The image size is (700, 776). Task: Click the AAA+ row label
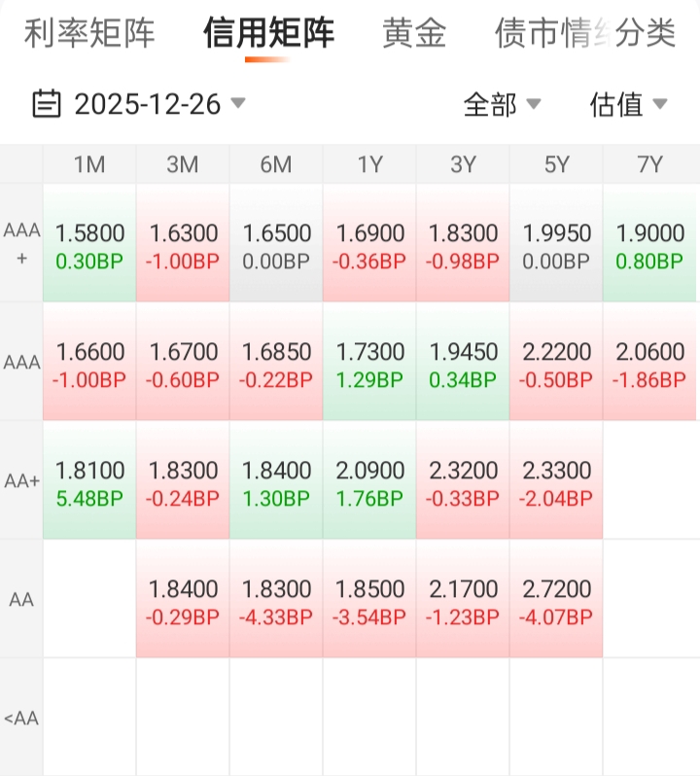tap(21, 242)
